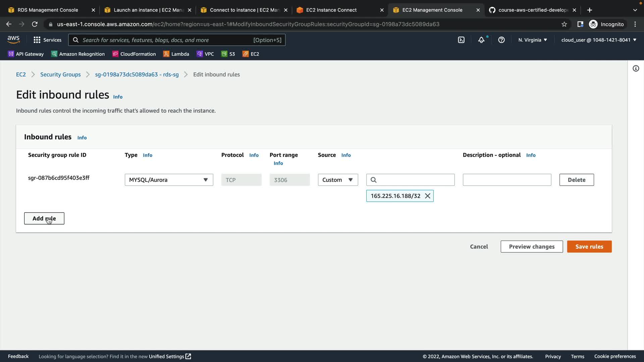Expand the N. Virginia region selector
The width and height of the screenshot is (644, 362).
coord(533,40)
